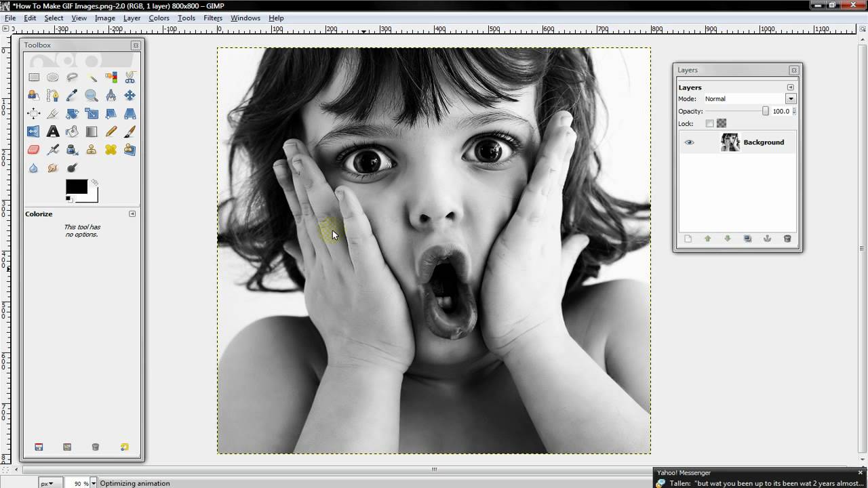Select the Ellipse Select tool

point(52,77)
